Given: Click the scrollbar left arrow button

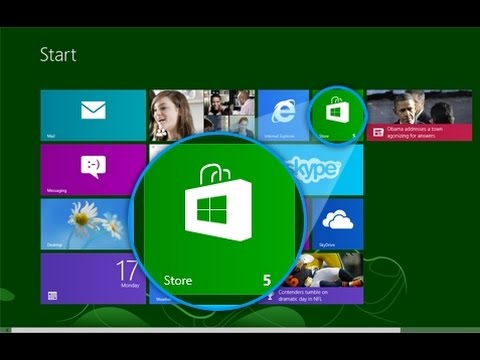Looking at the screenshot, I should (8, 330).
